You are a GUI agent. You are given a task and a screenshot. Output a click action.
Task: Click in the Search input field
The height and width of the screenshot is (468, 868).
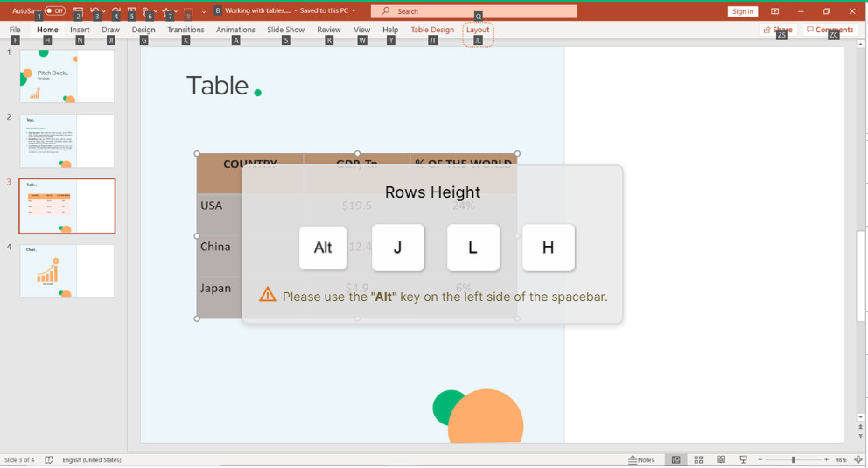474,11
